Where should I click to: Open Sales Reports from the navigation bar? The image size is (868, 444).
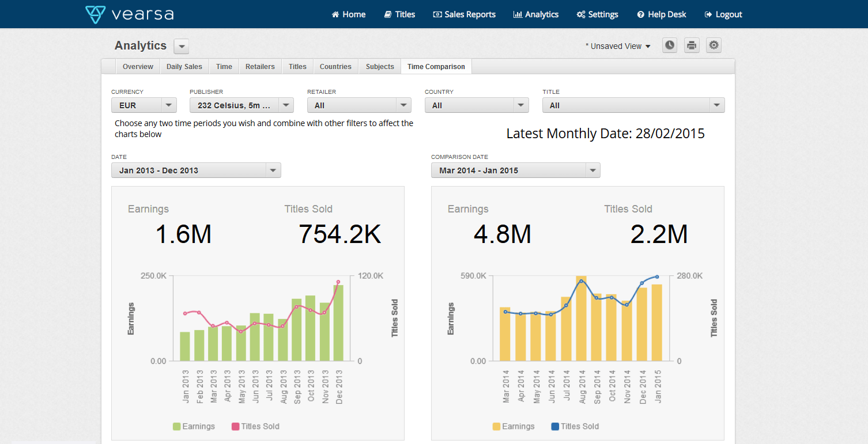(464, 14)
